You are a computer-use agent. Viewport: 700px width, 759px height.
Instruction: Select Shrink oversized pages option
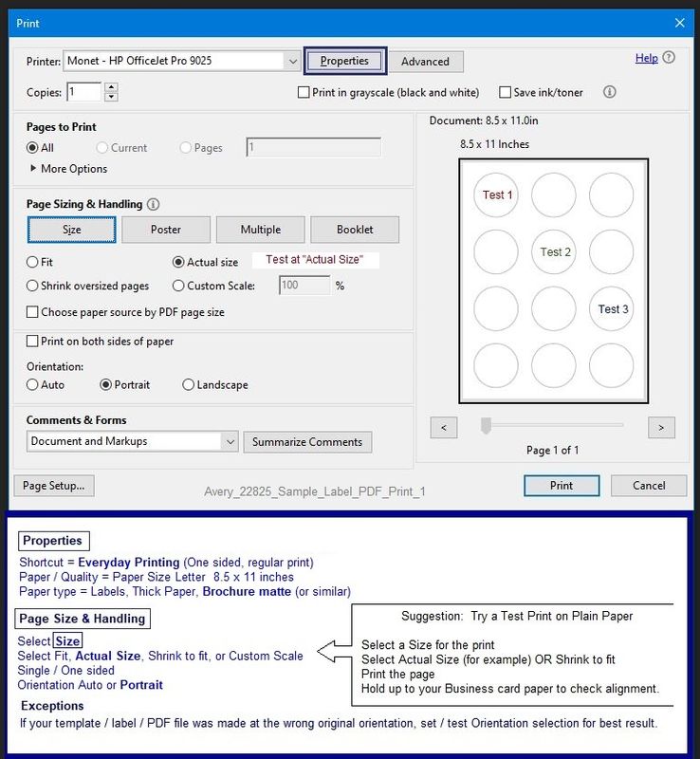click(32, 286)
